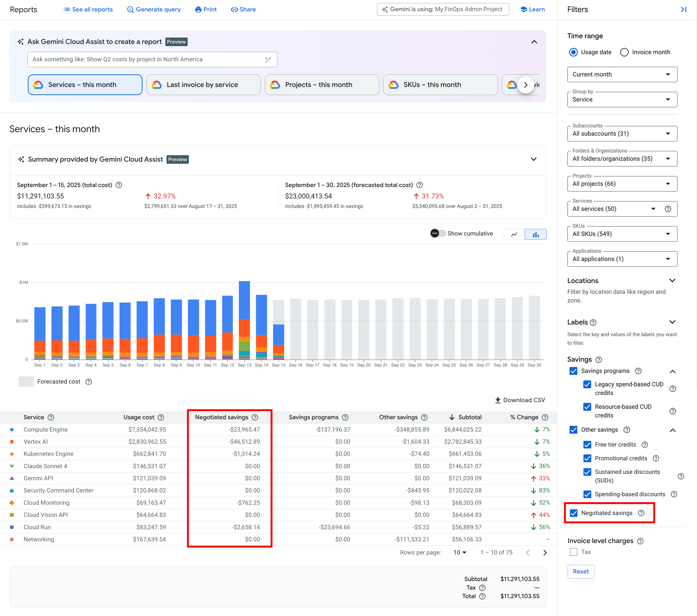Click the Reset button
The height and width of the screenshot is (616, 697).
[581, 571]
